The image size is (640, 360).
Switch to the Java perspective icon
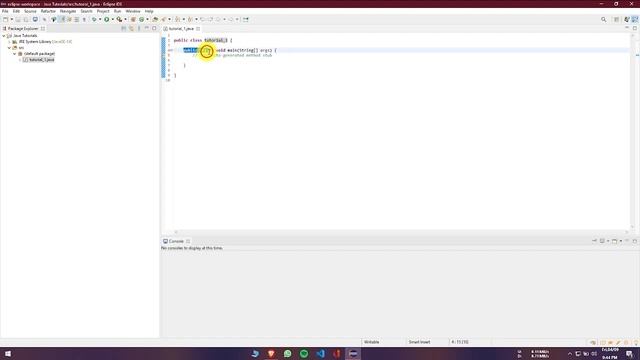(635, 19)
